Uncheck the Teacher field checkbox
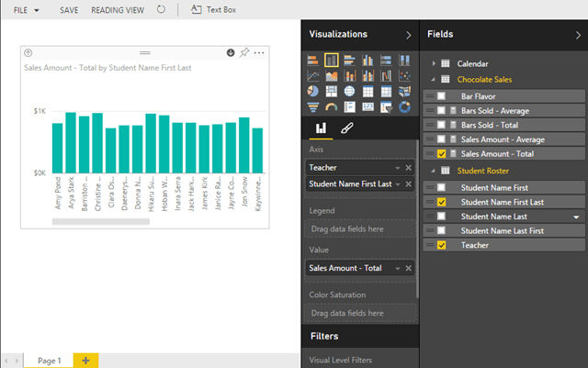Viewport: 588px width, 368px height. click(x=443, y=245)
